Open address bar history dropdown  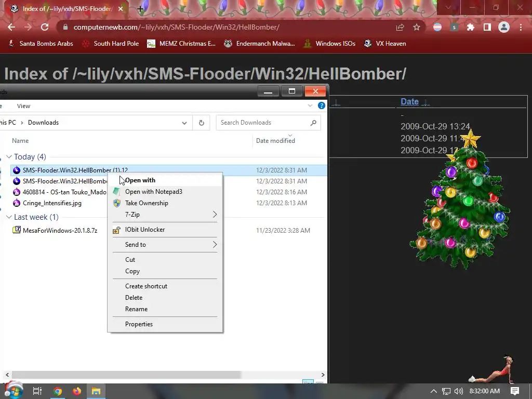pyautogui.click(x=184, y=123)
